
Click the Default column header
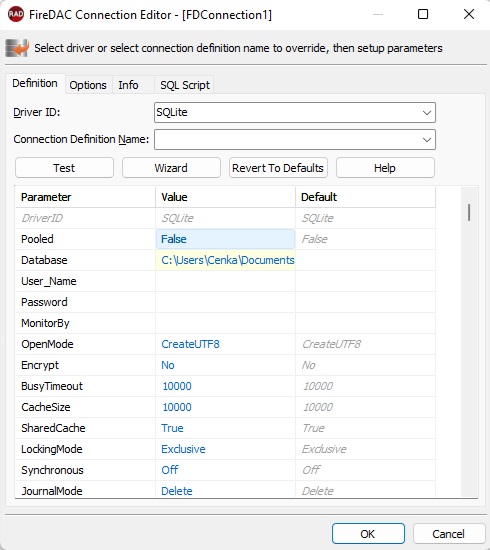(365, 197)
